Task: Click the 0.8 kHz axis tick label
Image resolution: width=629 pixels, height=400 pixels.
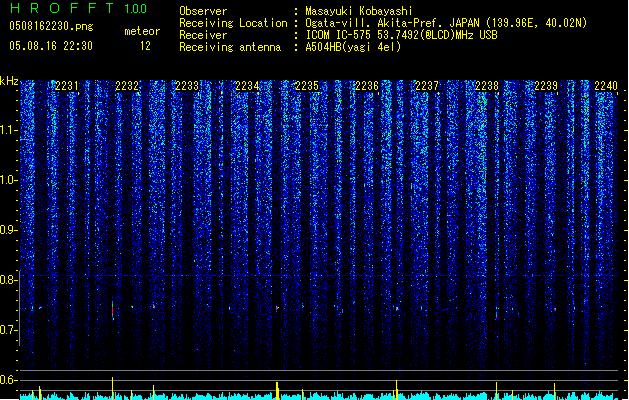Action: click(9, 280)
